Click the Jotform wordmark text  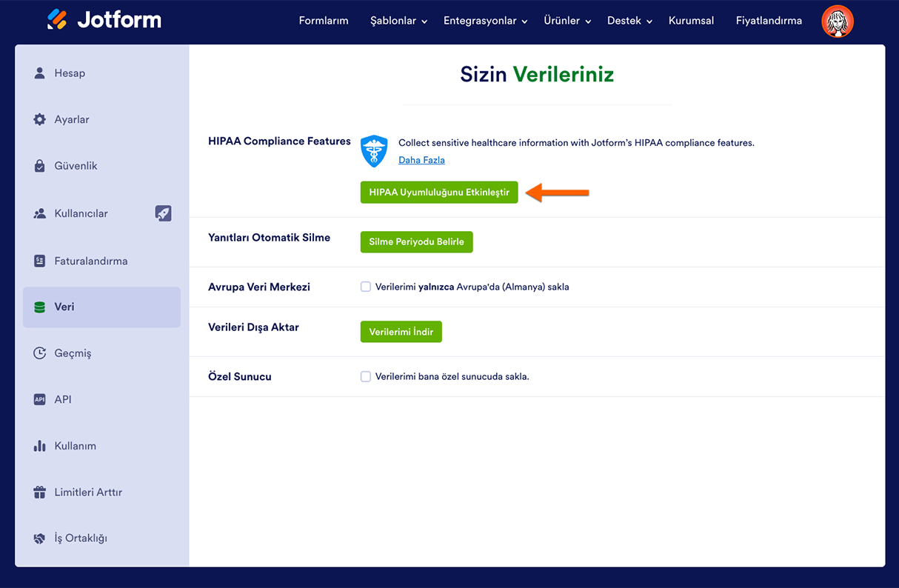pyautogui.click(x=119, y=20)
